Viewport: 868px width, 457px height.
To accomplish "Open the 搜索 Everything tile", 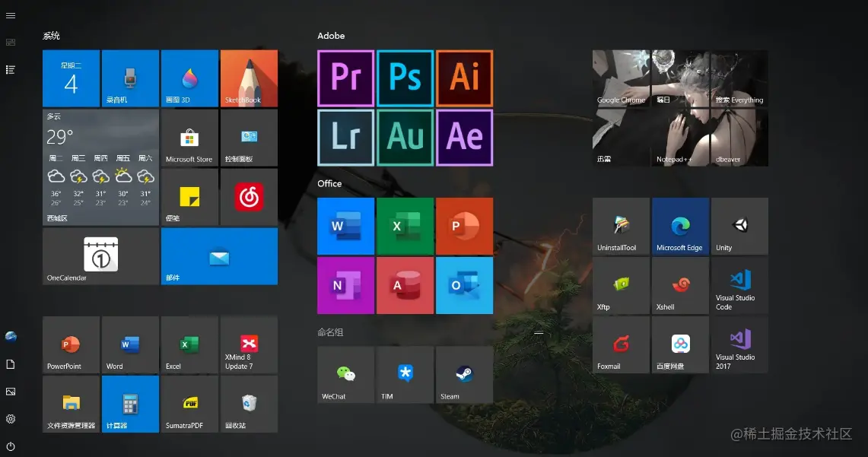I will click(x=739, y=78).
